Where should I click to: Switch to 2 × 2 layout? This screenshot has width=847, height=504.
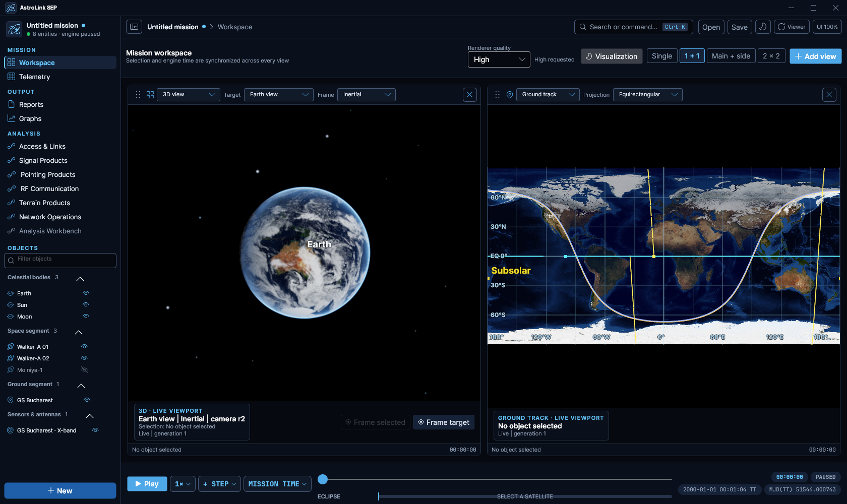[x=771, y=56]
